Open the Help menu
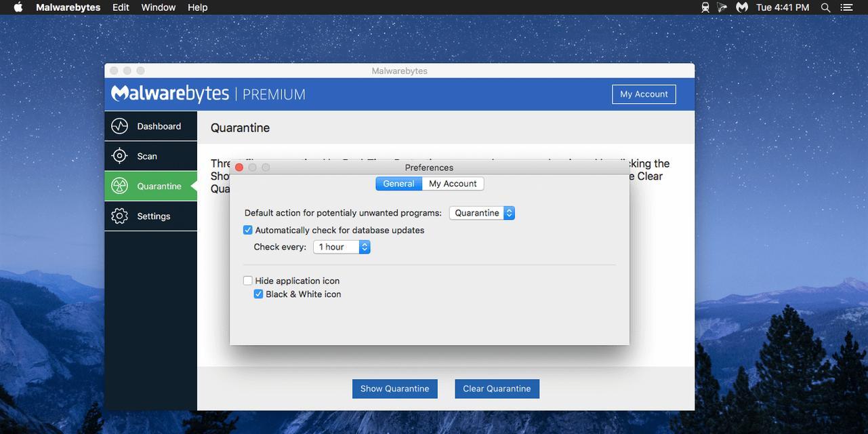868x434 pixels. pyautogui.click(x=197, y=7)
